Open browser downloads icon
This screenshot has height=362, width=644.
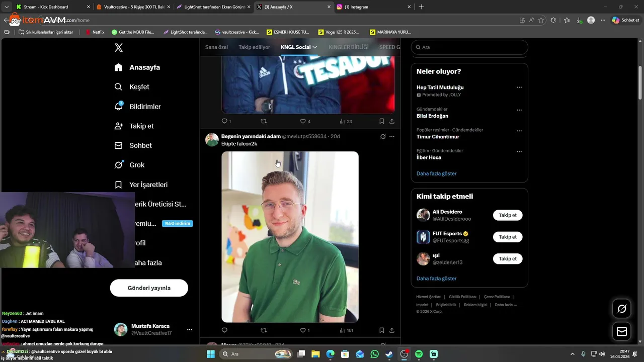click(579, 20)
